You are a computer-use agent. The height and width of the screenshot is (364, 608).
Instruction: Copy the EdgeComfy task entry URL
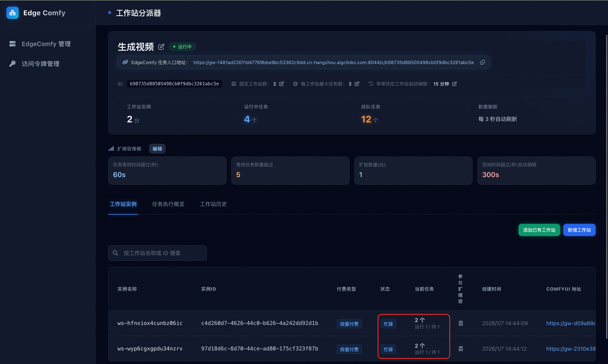(482, 62)
